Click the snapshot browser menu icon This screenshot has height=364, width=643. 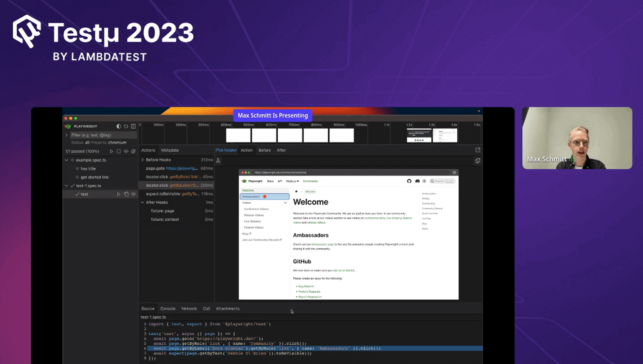click(x=455, y=172)
